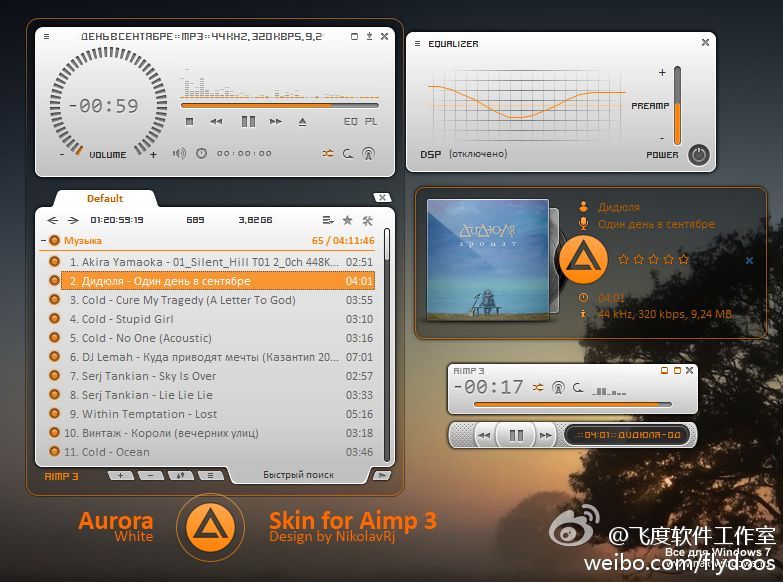
Task: Collapse the Музыка group
Action: pos(43,241)
